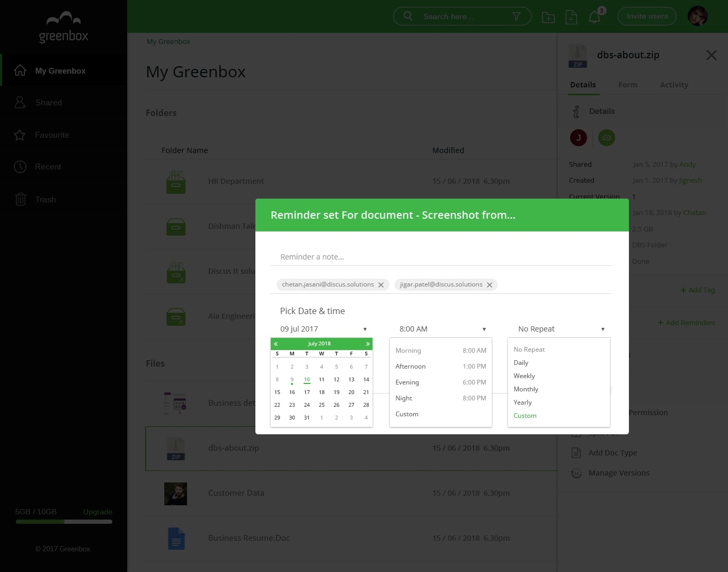Screen dimensions: 728x572
Task: Choose green Custom repeat option
Action: 525,416
